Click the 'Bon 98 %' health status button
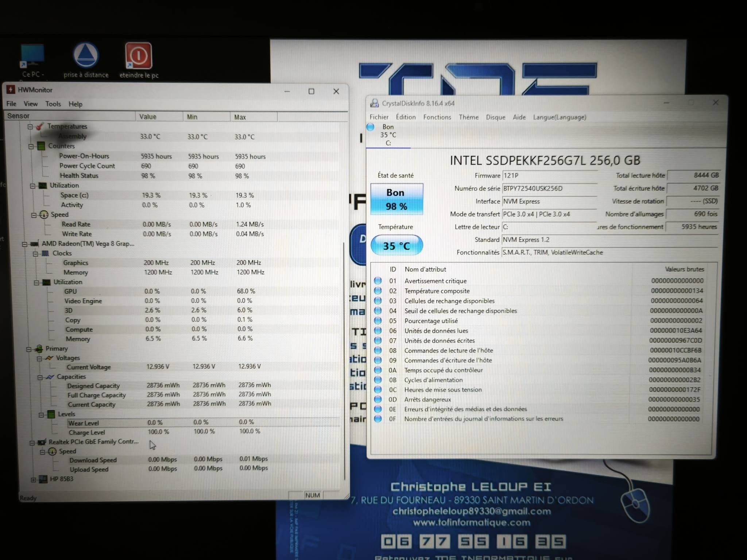The width and height of the screenshot is (747, 560). click(x=396, y=199)
